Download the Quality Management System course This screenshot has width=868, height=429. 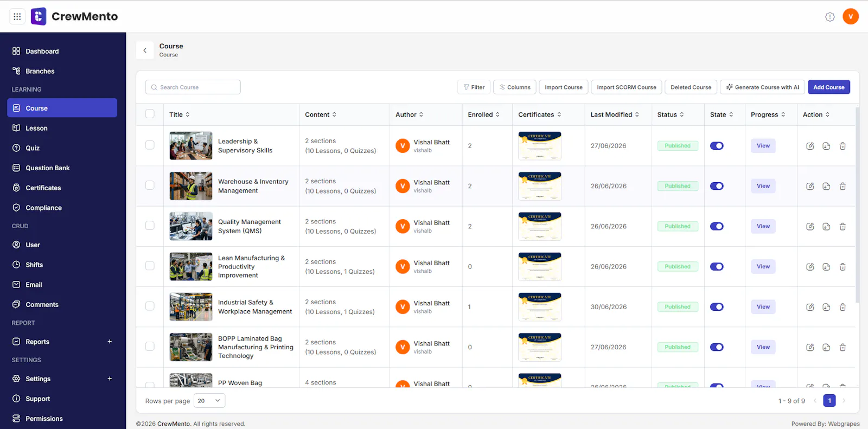826,226
